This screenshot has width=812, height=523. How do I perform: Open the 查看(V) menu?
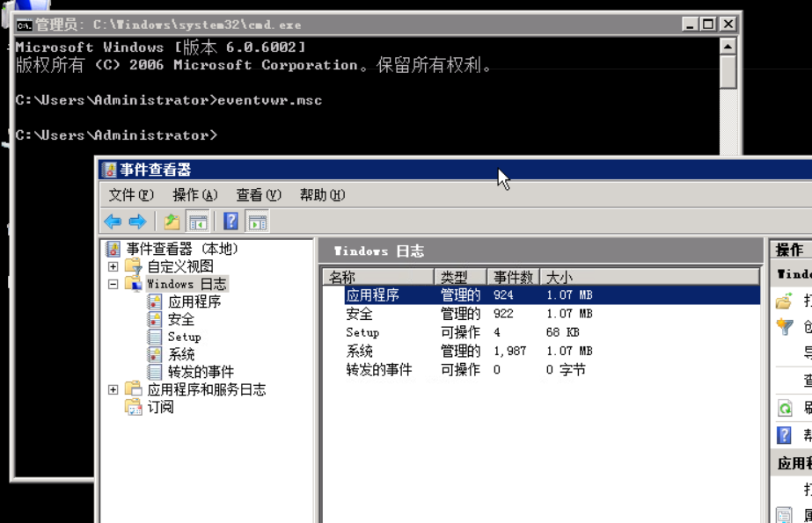point(259,195)
